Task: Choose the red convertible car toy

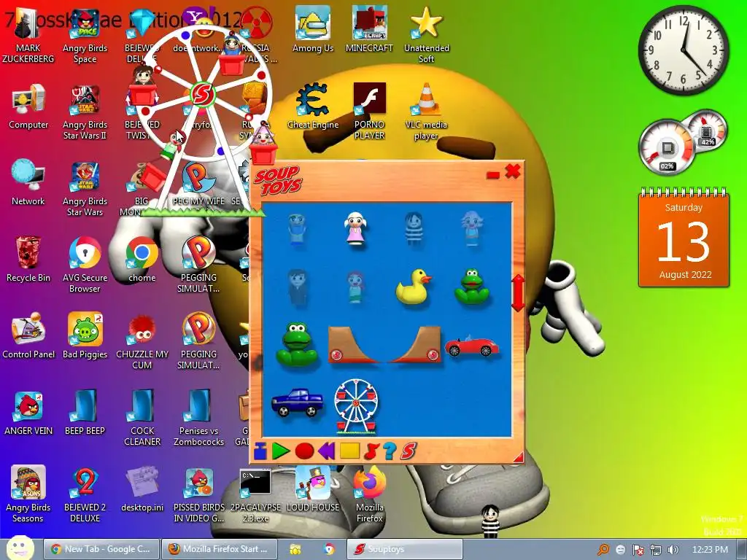Action: 472,346
